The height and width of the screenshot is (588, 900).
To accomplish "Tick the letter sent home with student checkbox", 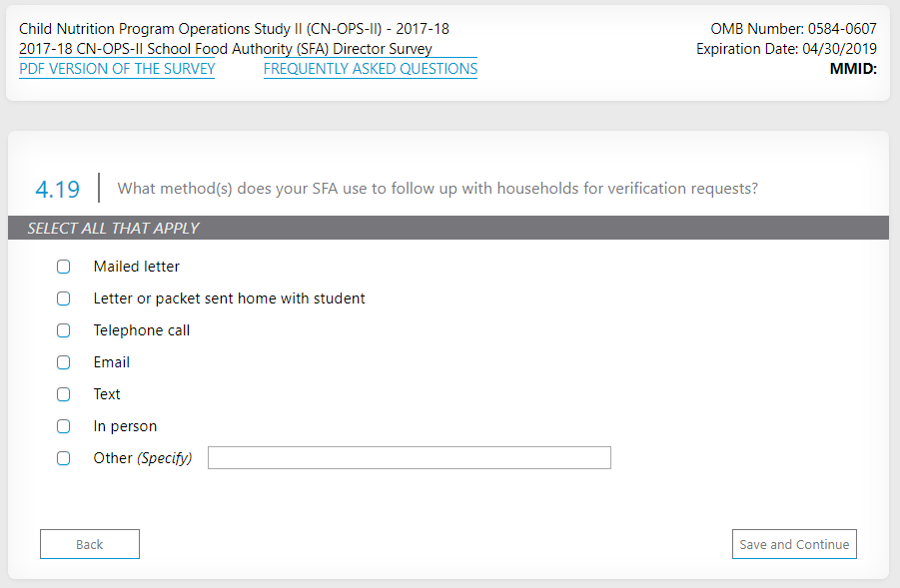I will point(64,298).
